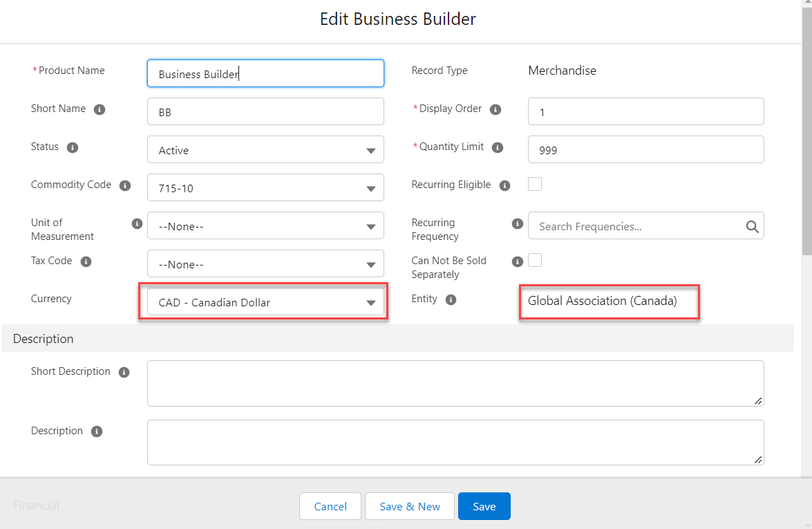Open the Currency dropdown showing CAD
Viewport: 812px width, 529px height.
coord(265,302)
